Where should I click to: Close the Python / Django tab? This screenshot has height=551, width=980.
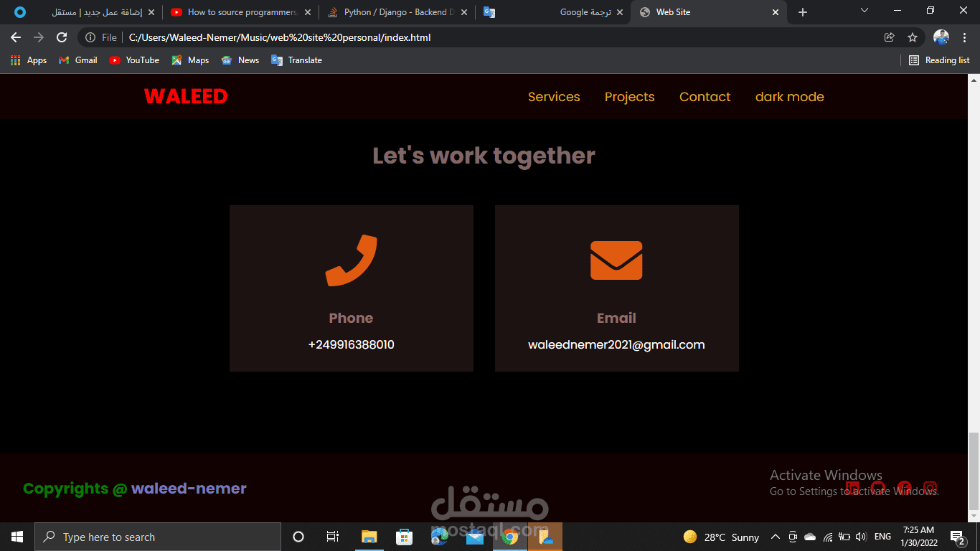click(463, 12)
